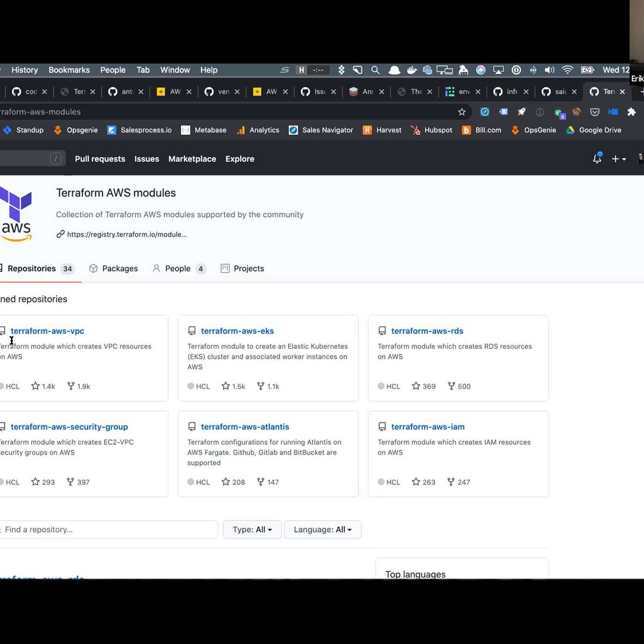Open the volume control in menu bar
644x644 pixels.
coord(549,70)
